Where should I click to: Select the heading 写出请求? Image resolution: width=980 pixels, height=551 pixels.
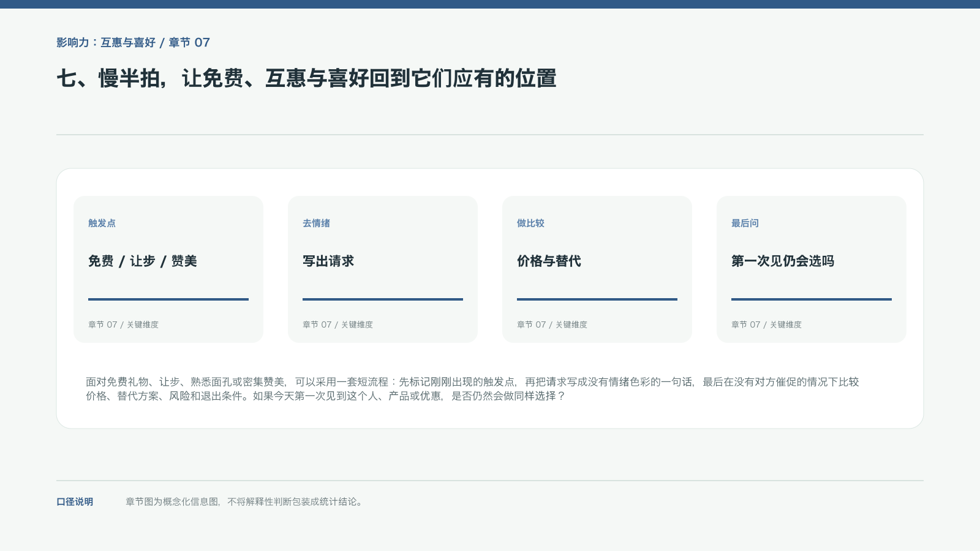(328, 261)
